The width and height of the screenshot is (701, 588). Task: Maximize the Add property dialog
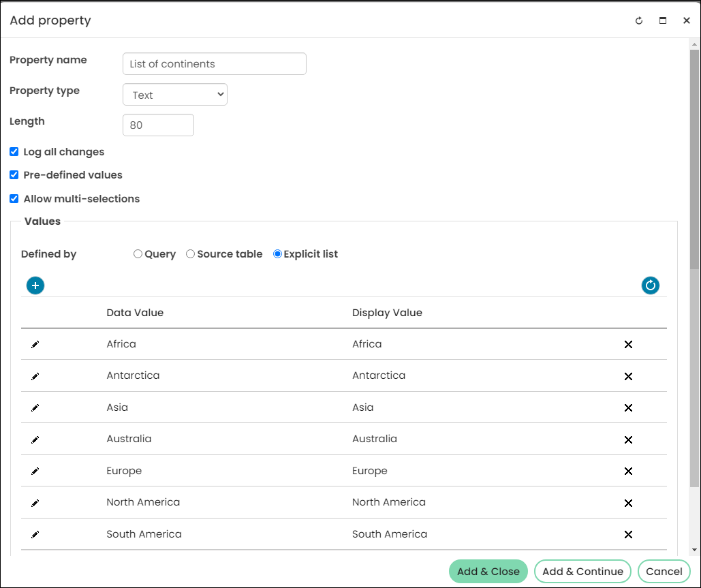click(x=663, y=20)
